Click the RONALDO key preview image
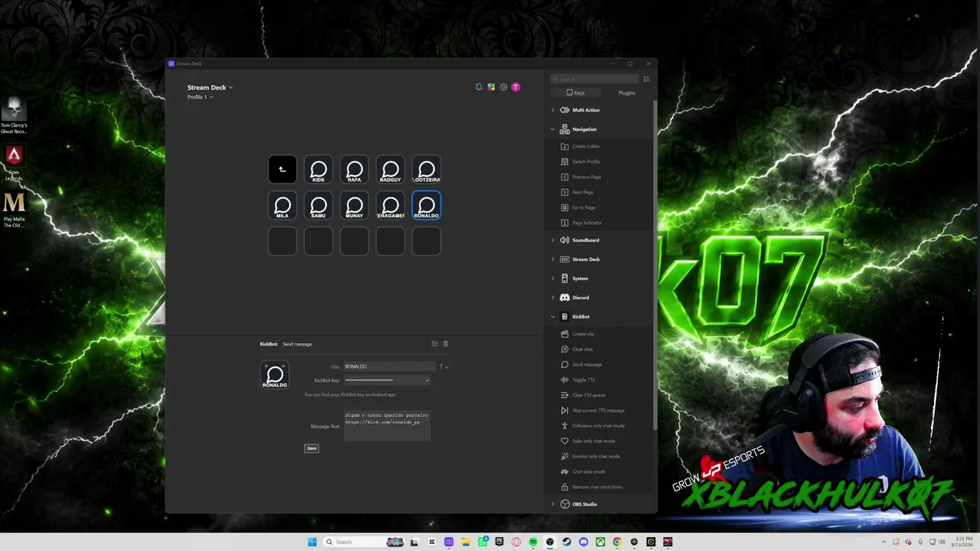 275,375
